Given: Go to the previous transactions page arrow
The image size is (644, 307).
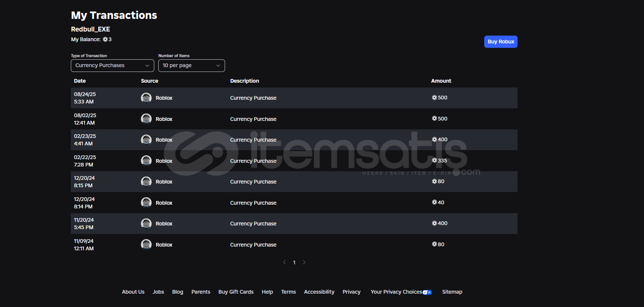Looking at the screenshot, I should tap(284, 262).
